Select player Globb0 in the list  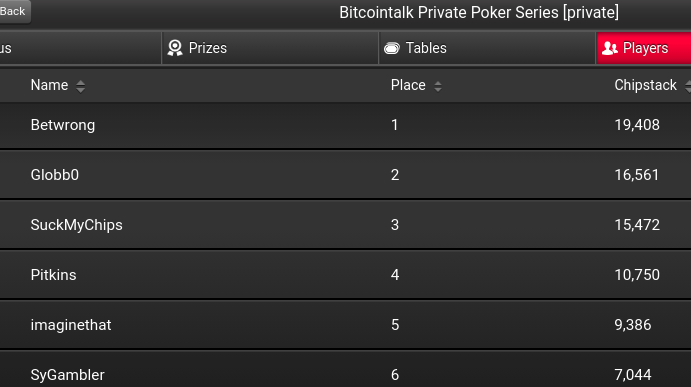point(346,175)
